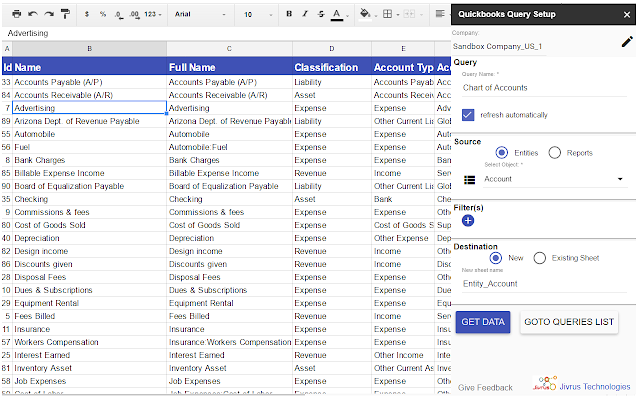Select the New destination radio button
Image resolution: width=640 pixels, height=400 pixels.
(x=496, y=258)
